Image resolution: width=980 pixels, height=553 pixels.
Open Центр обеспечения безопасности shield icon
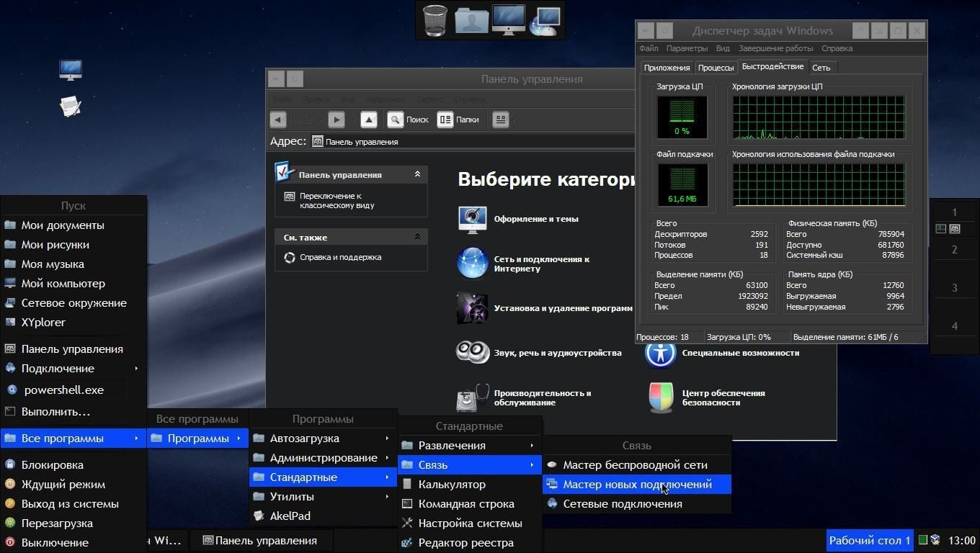pos(661,397)
